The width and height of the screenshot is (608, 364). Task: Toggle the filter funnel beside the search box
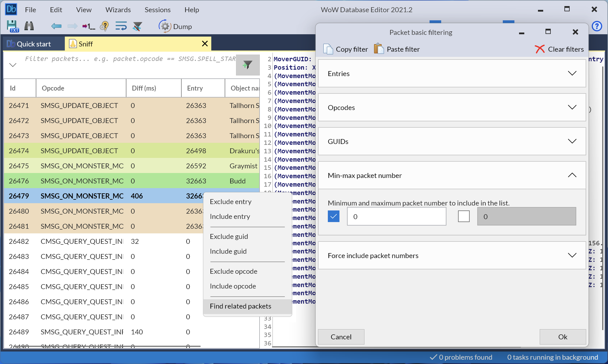tap(247, 65)
